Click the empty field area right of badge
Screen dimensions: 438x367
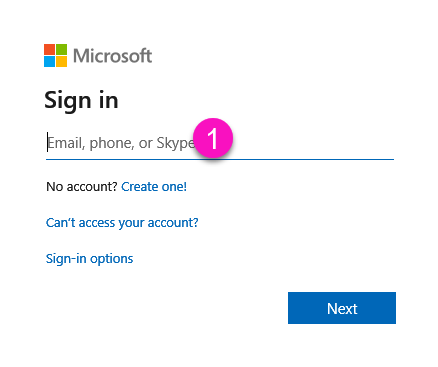tap(313, 143)
